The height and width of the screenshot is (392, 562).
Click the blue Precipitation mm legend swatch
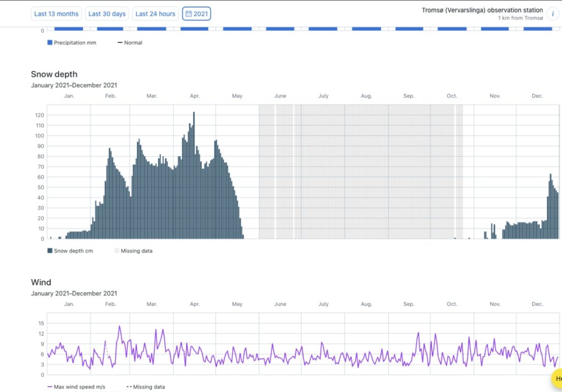(50, 43)
